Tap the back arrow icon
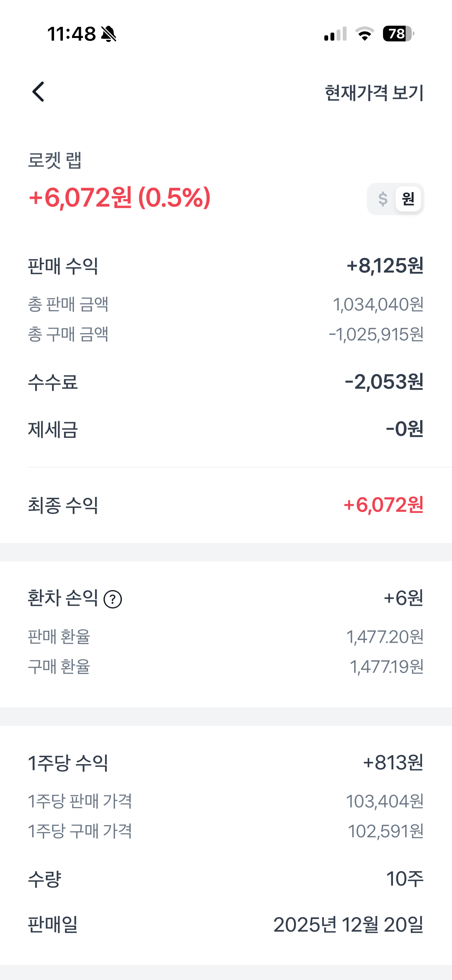This screenshot has height=980, width=452. point(38,92)
